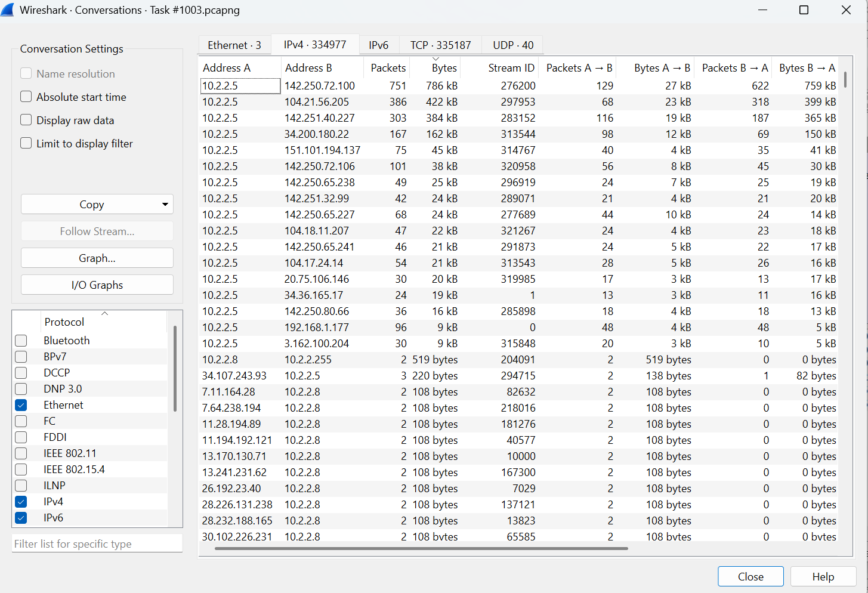Disable the Ethernet protocol
Image resolution: width=868 pixels, height=593 pixels.
click(x=21, y=404)
